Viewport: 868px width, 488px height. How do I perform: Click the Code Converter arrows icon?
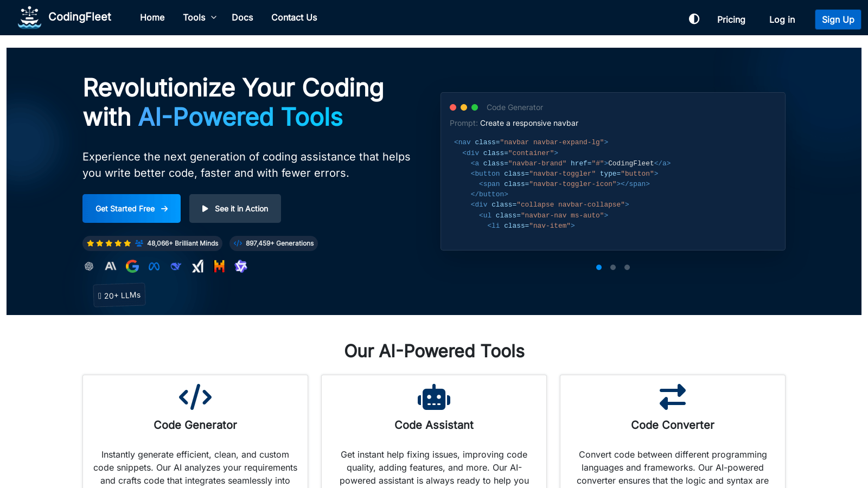tap(673, 397)
